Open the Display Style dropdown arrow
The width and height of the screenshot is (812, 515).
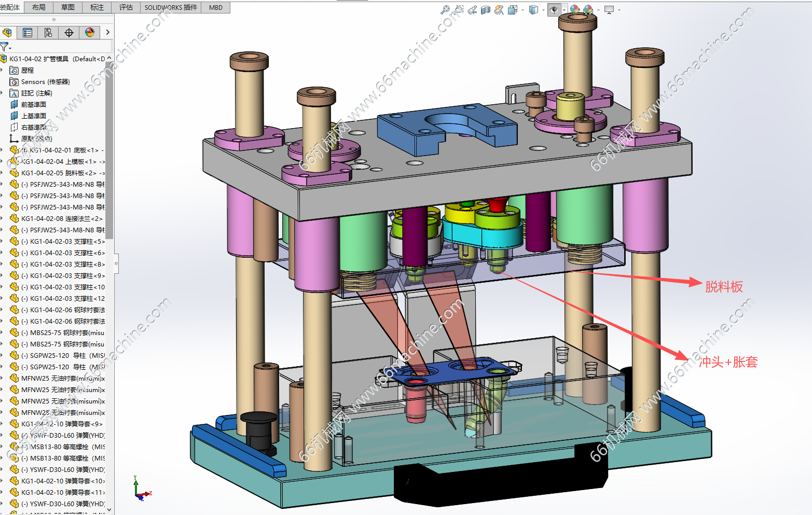[x=542, y=9]
